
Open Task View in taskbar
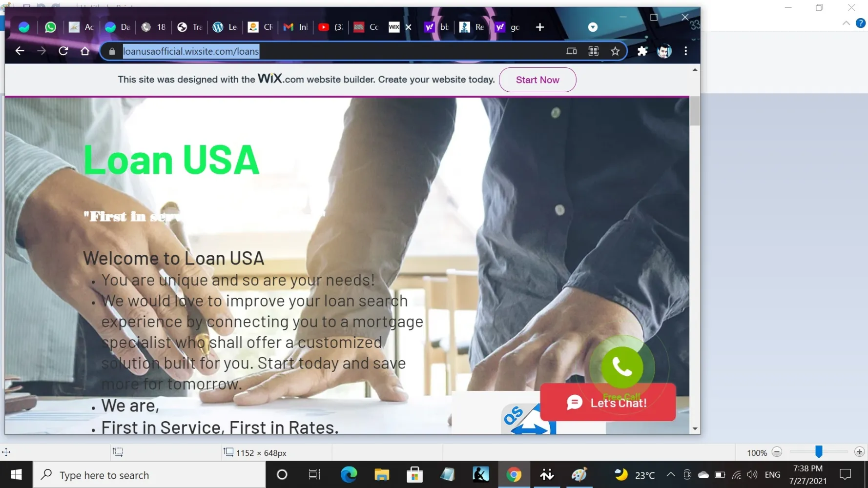coord(315,474)
